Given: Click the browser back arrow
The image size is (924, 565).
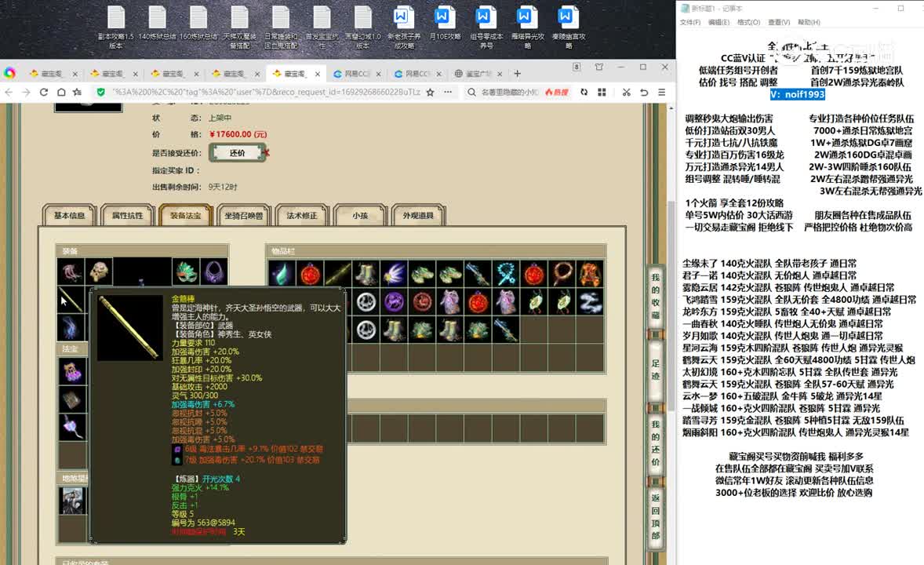Looking at the screenshot, I should 9,92.
